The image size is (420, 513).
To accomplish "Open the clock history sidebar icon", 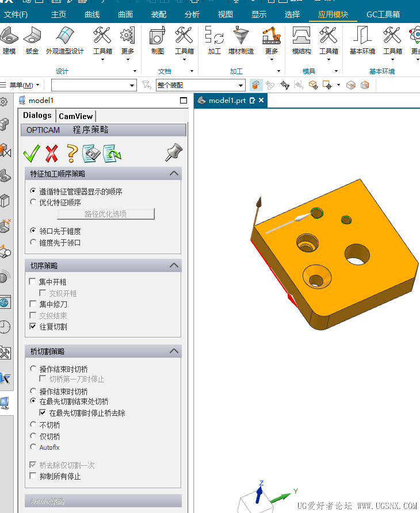I will tap(5, 327).
